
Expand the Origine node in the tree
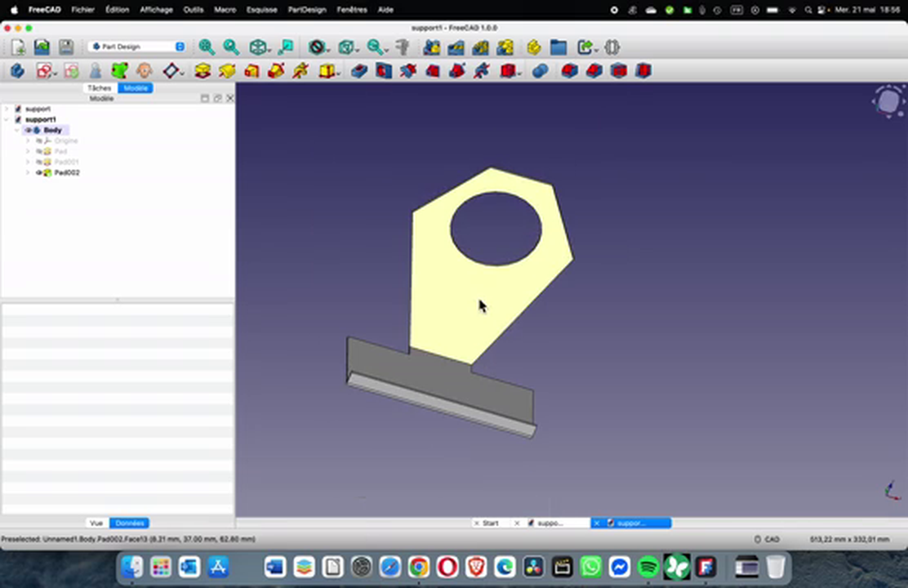(27, 140)
